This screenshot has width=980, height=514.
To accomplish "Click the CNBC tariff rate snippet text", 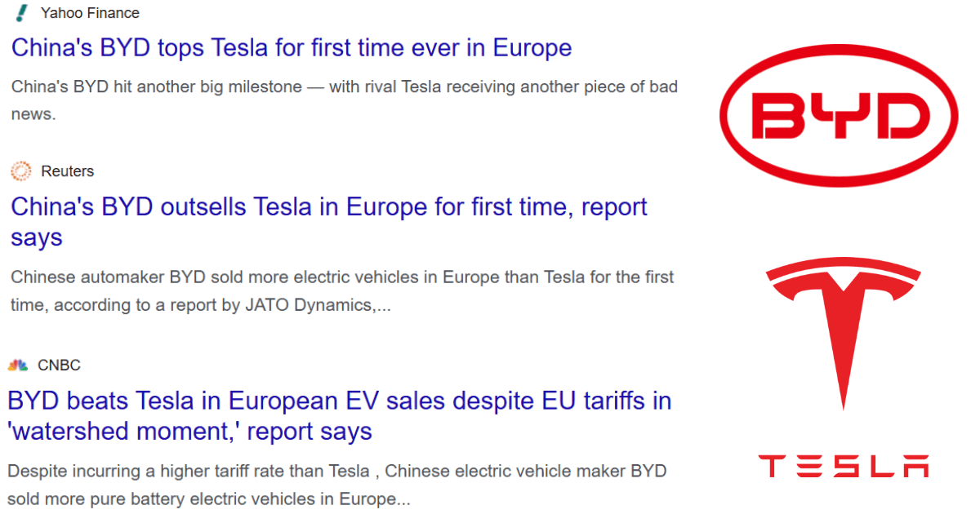I will pos(336,485).
